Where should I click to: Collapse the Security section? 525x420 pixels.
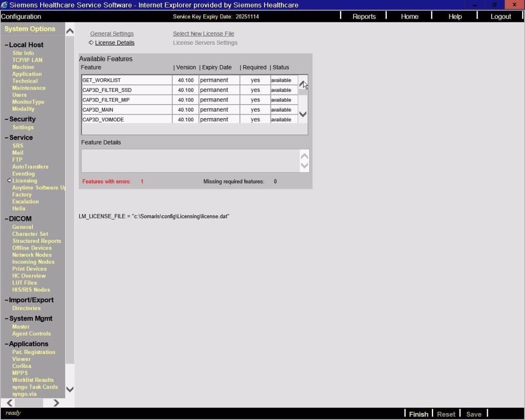[x=7, y=119]
